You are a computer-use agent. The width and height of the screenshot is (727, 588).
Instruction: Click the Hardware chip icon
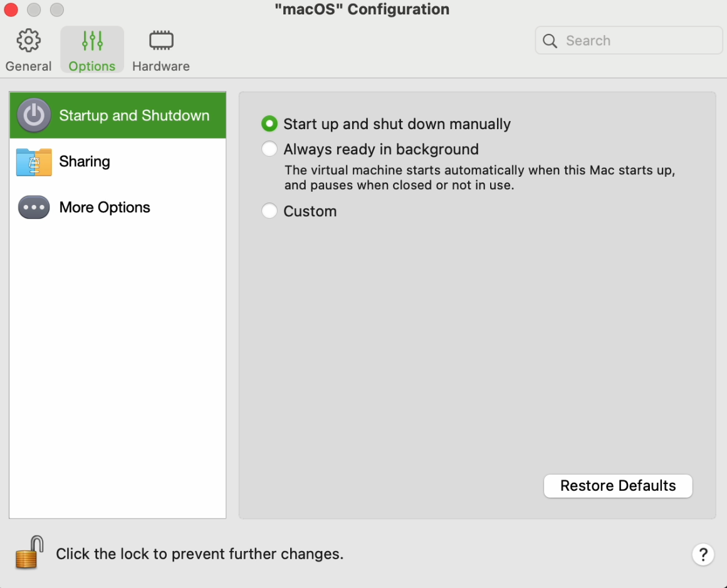point(161,41)
